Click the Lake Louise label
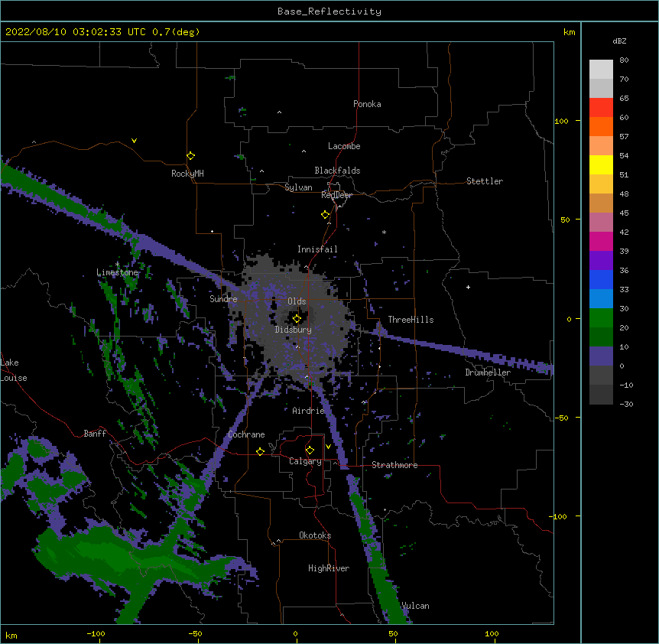Viewport: 659px width, 644px height. (14, 370)
